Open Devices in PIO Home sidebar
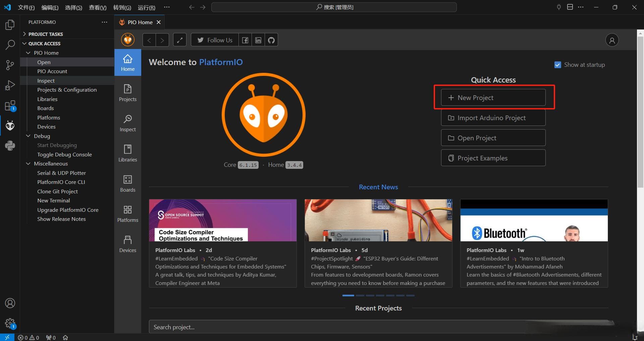 click(x=128, y=244)
